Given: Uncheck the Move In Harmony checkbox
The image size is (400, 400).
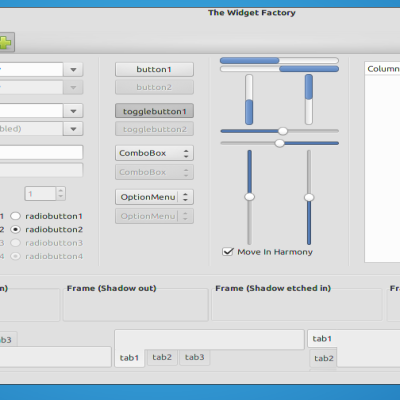Looking at the screenshot, I should pyautogui.click(x=228, y=251).
